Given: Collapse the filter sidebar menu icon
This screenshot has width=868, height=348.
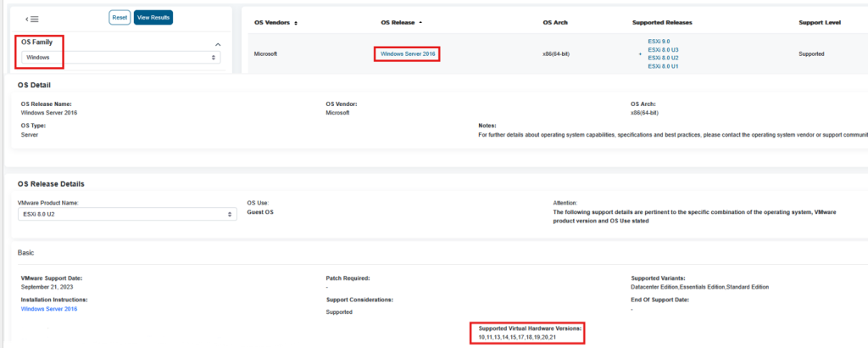Looking at the screenshot, I should (x=32, y=18).
